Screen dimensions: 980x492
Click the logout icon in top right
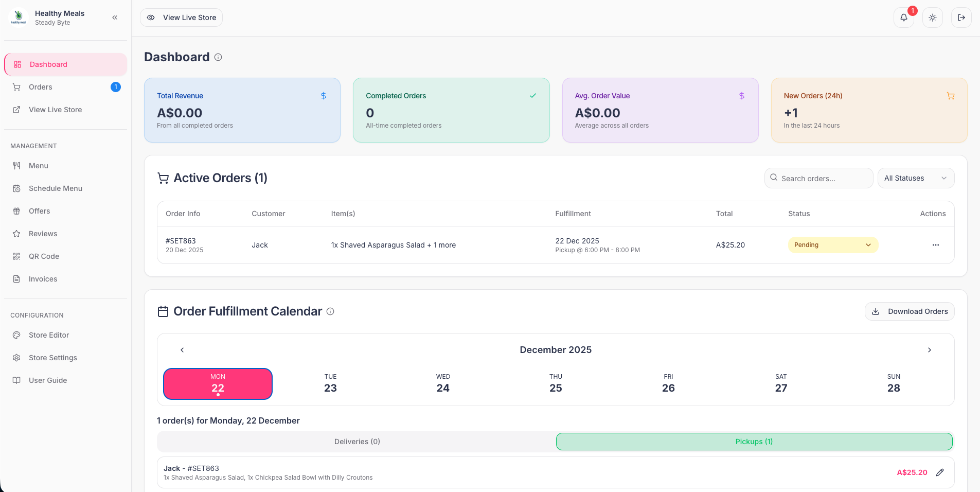pos(961,17)
